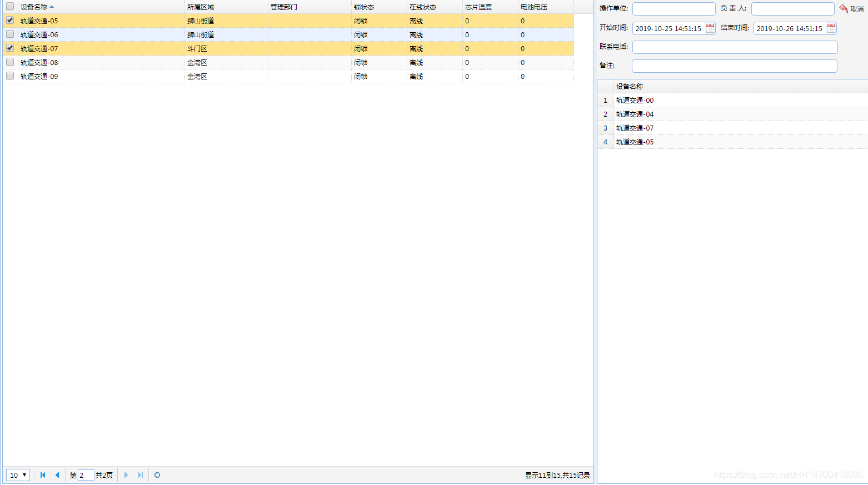868x485 pixels.
Task: Click 闭锁 status in 轨道交通-06 row
Action: [379, 35]
